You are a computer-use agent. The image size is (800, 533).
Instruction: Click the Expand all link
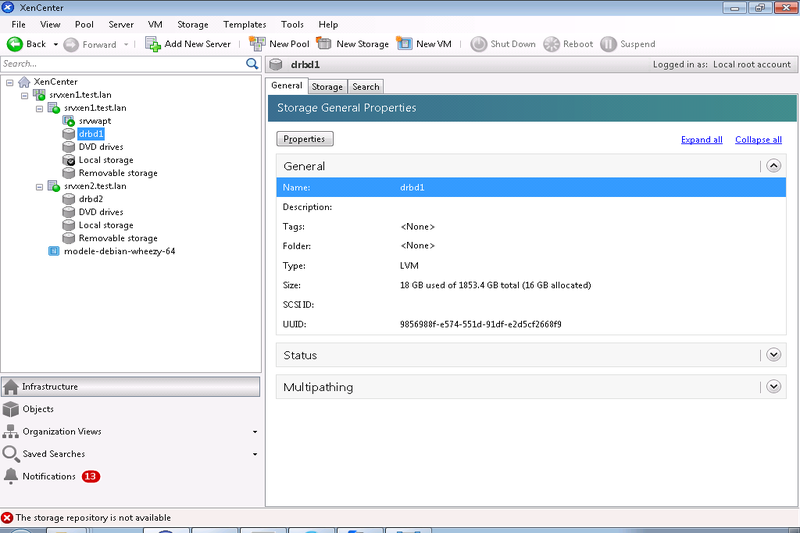click(x=702, y=140)
